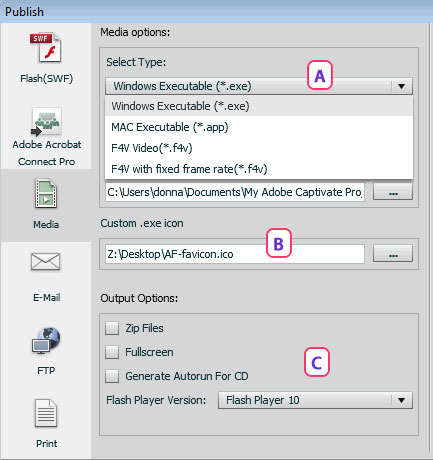Expand the Flash Player Version dropdown

click(x=402, y=400)
